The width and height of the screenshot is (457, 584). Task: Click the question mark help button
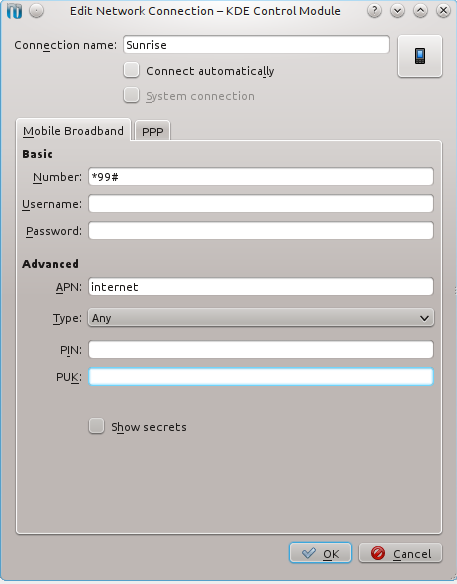click(374, 11)
